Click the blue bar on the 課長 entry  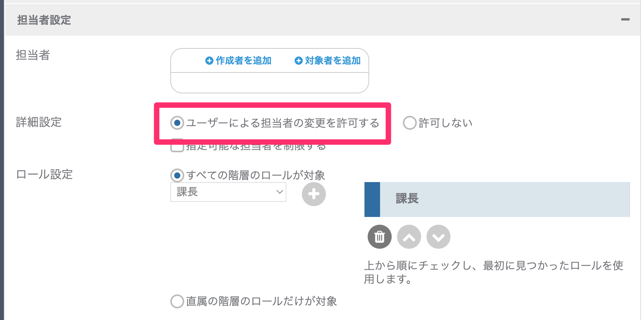click(372, 199)
